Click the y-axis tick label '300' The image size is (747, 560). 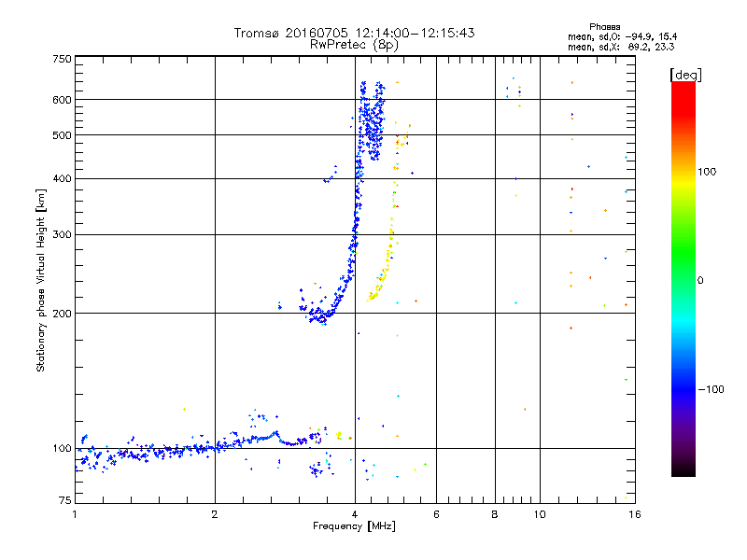coord(63,234)
